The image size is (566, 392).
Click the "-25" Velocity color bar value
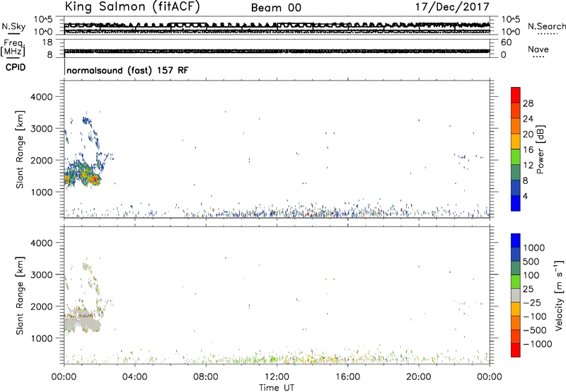coord(532,303)
